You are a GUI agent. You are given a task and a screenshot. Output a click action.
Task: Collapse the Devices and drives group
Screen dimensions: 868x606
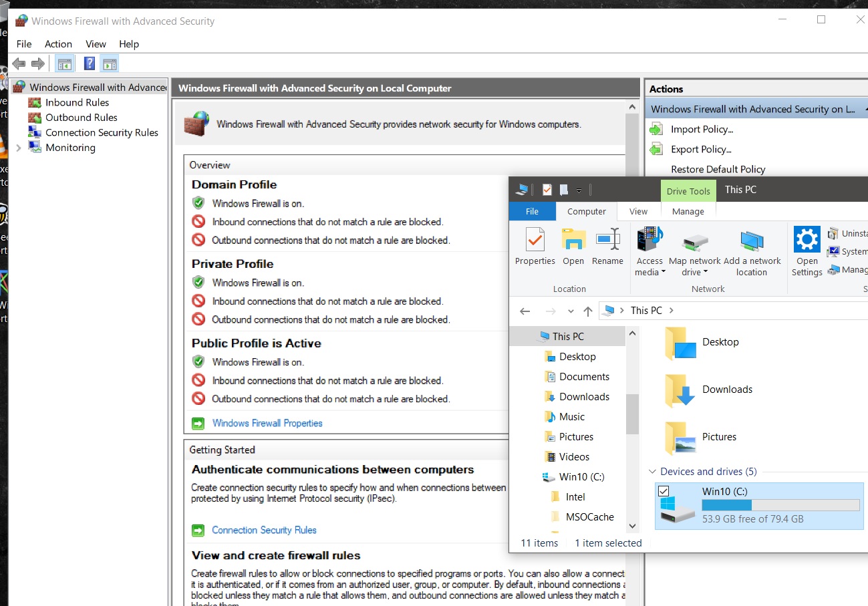click(653, 472)
